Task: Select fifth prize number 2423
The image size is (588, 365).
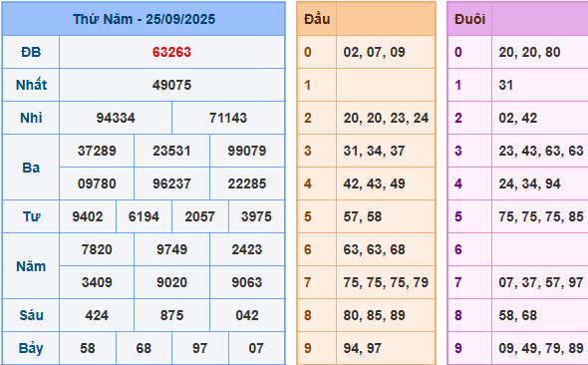Action: 247,250
